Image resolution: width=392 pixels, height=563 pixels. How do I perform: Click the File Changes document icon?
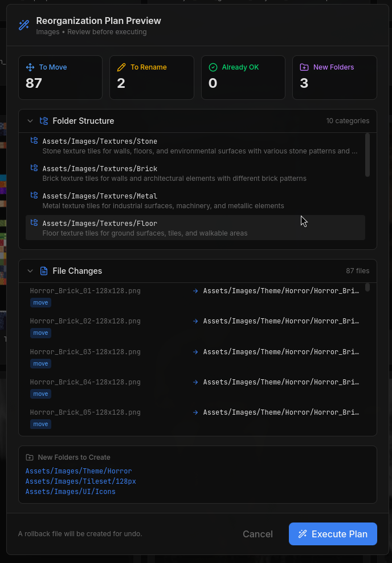pos(44,271)
